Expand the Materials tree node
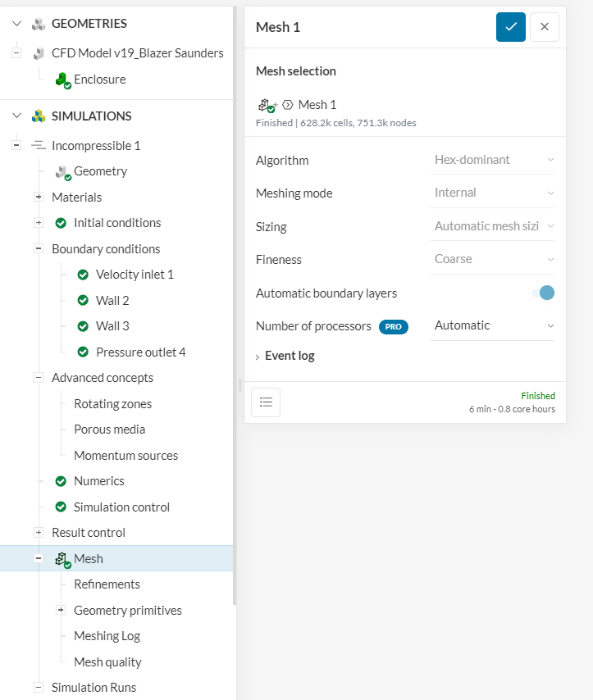Screen dimensions: 593x700 (x=39, y=197)
